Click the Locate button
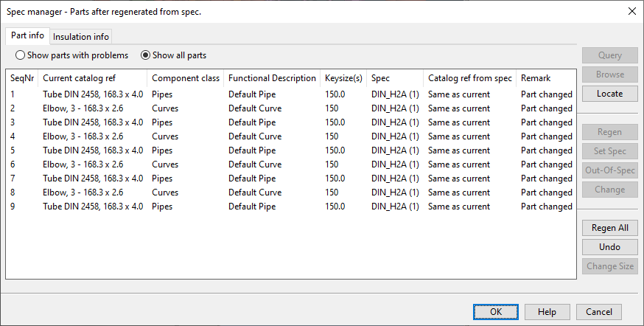The image size is (644, 326). (609, 94)
